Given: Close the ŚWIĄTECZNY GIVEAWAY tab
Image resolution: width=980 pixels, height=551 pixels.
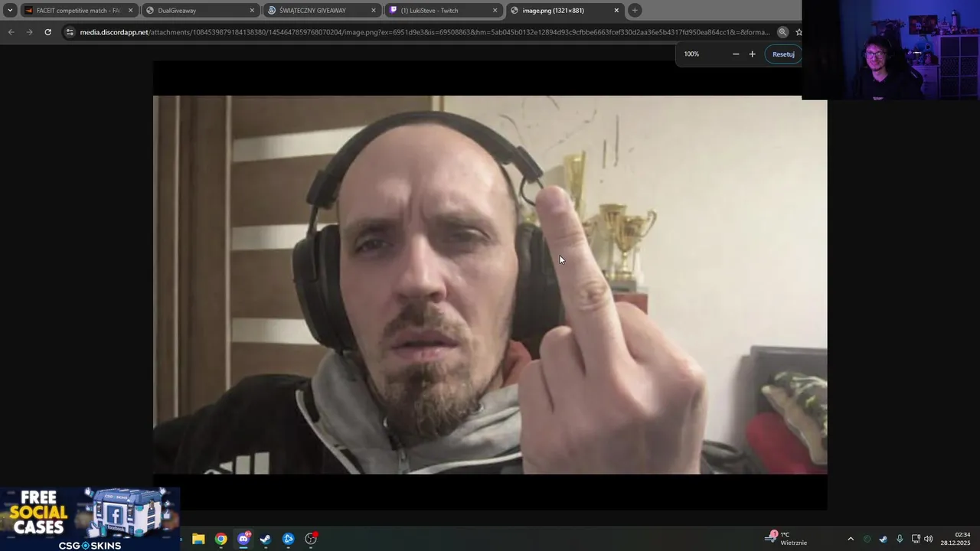Looking at the screenshot, I should [x=374, y=11].
